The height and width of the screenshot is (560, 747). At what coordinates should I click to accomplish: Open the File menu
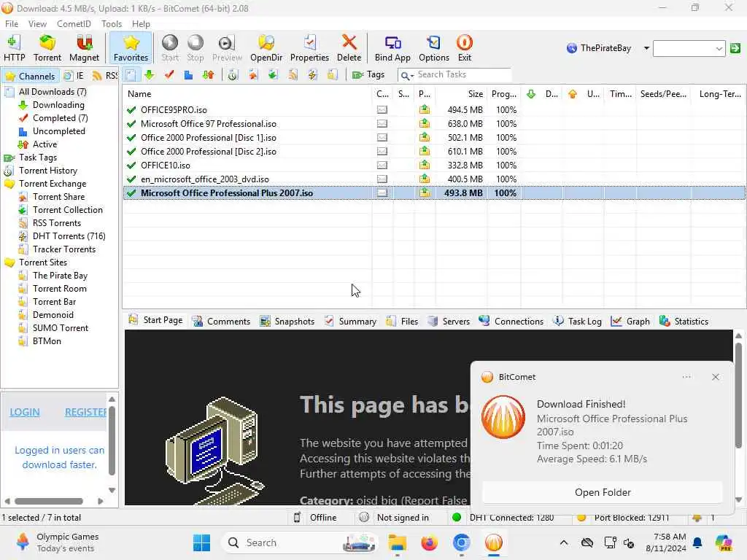click(12, 24)
